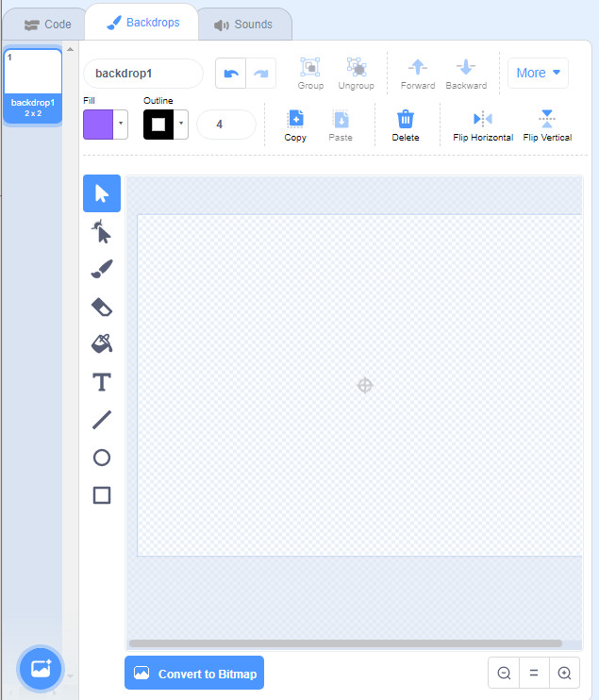Open the Sounds tab
Image resolution: width=599 pixels, height=700 pixels.
point(243,24)
